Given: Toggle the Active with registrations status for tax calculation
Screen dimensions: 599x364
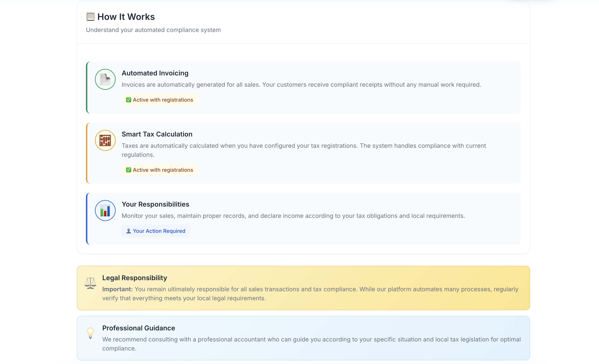Looking at the screenshot, I should coord(159,170).
